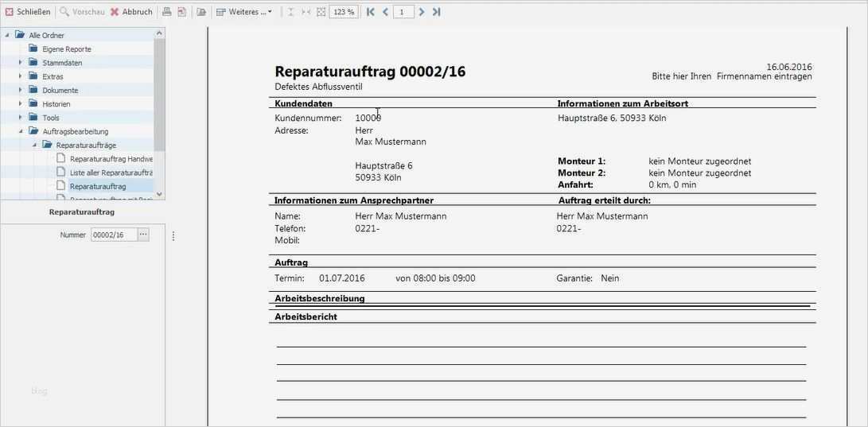Collapse the Reparaturaufträge subfolder
The image size is (868, 427).
tap(33, 145)
